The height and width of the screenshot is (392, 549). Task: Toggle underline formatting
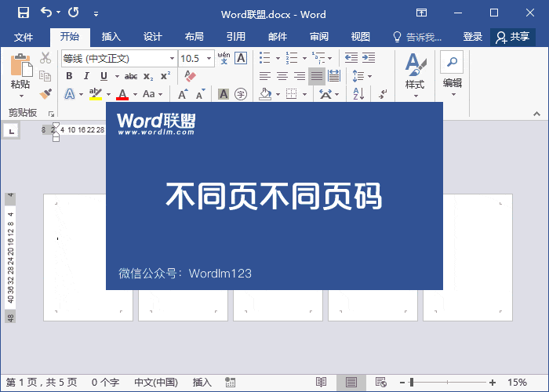coord(104,76)
